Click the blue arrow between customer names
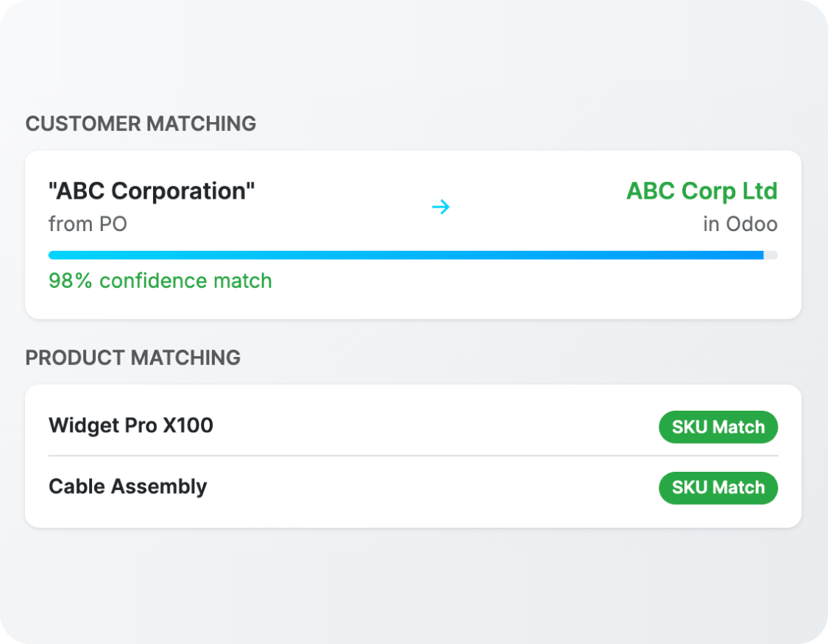Image resolution: width=828 pixels, height=644 pixels. point(441,208)
